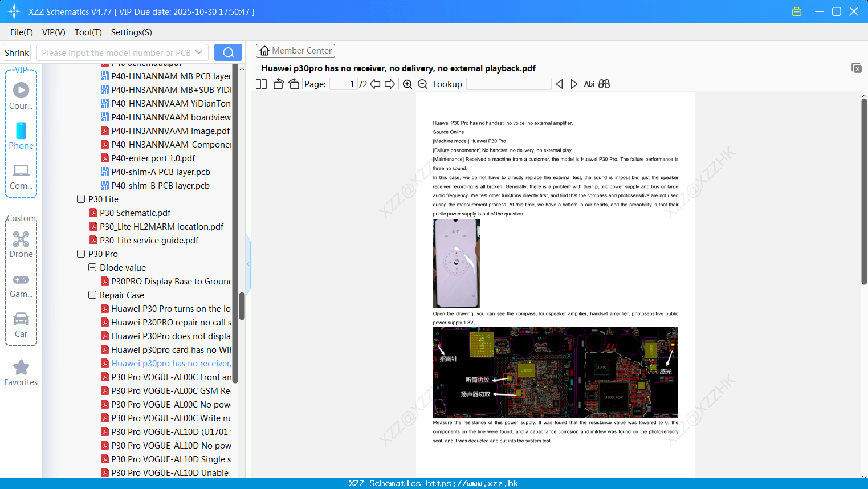Open the Member Center
Screen dimensions: 868x489
295,51
